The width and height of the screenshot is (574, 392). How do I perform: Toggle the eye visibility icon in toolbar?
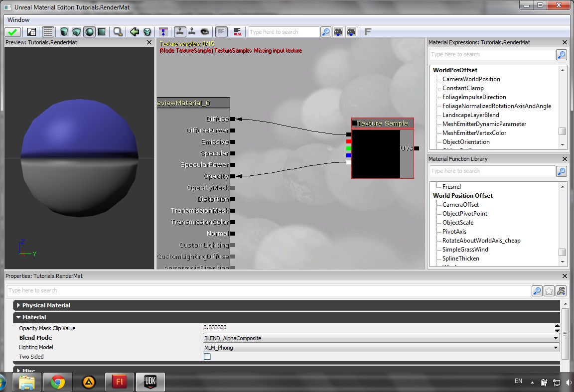coord(204,32)
